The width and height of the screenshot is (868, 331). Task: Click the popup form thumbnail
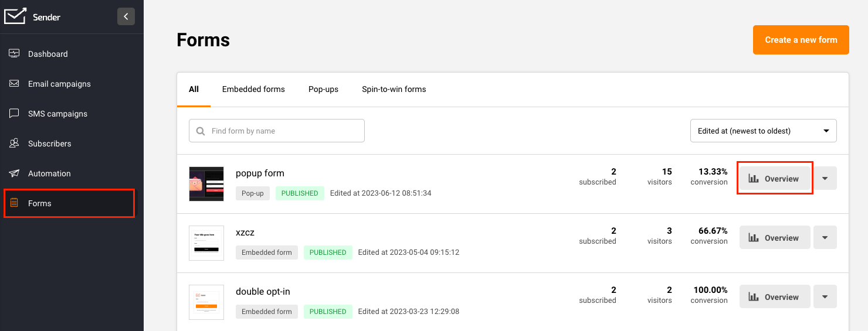tap(206, 184)
